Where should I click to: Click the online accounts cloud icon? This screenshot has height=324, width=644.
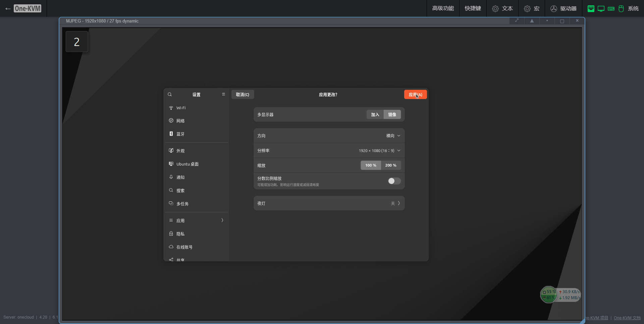[171, 247]
